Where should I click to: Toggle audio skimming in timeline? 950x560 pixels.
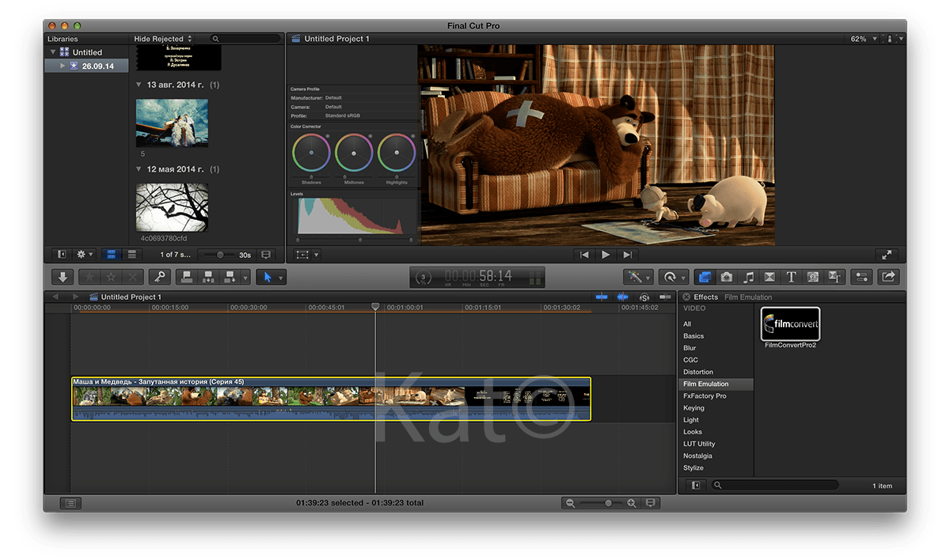[x=622, y=297]
